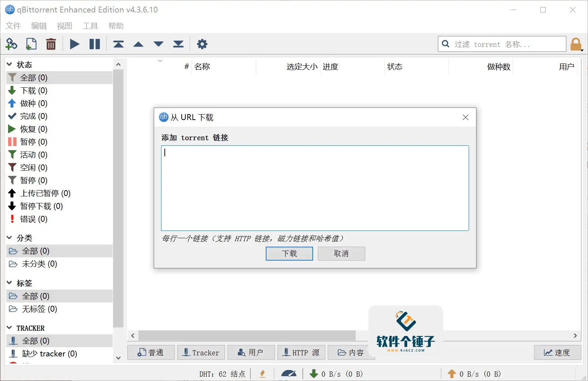Click the 下载 button in the dialog
This screenshot has height=381, width=588.
[289, 253]
